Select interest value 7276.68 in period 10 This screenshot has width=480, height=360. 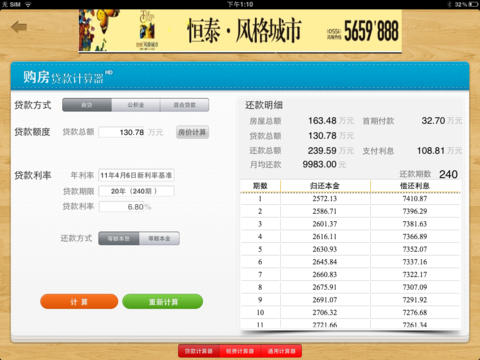(415, 313)
